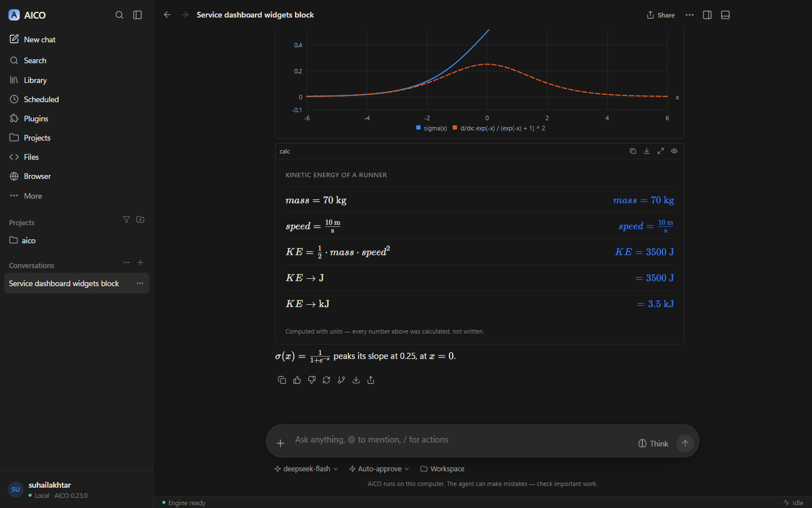The image size is (812, 508).
Task: Toggle the right side panel
Action: pyautogui.click(x=707, y=15)
